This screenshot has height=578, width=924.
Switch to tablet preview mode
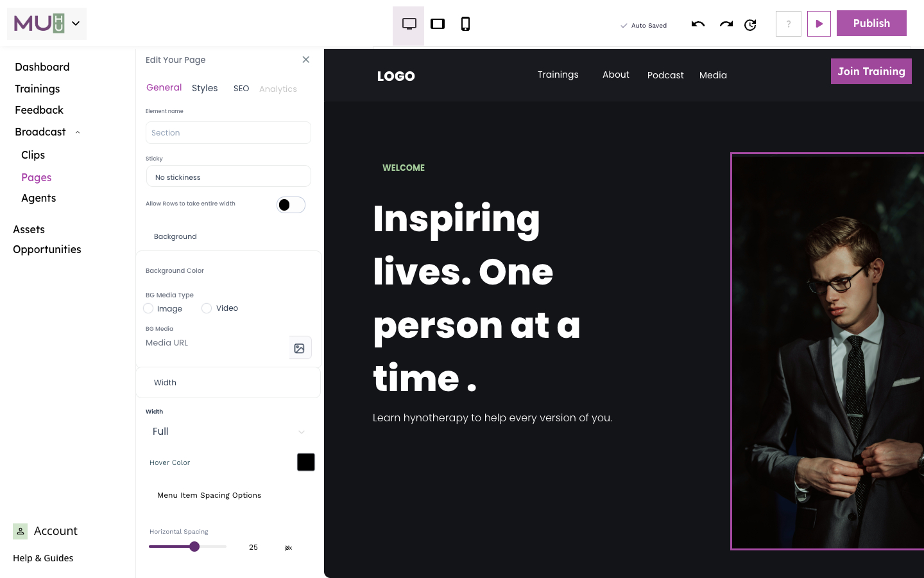coord(438,24)
